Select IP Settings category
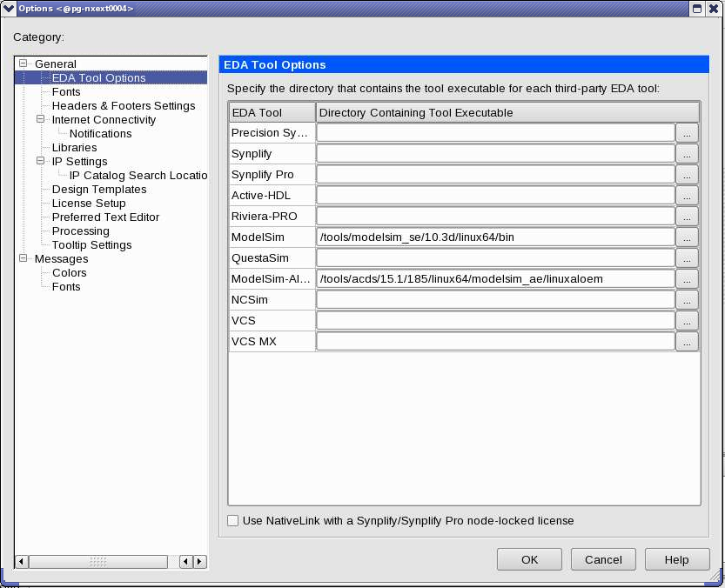 [x=79, y=161]
